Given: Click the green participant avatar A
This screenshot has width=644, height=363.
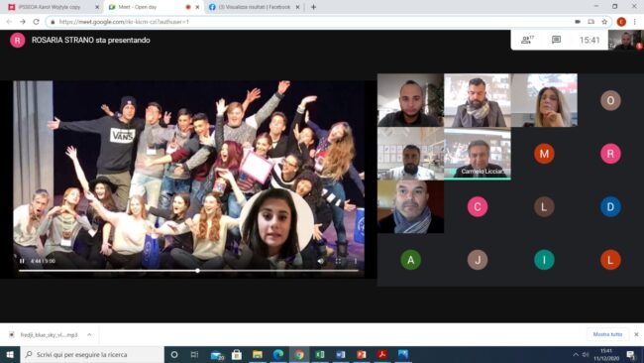Looking at the screenshot, I should coord(411,260).
